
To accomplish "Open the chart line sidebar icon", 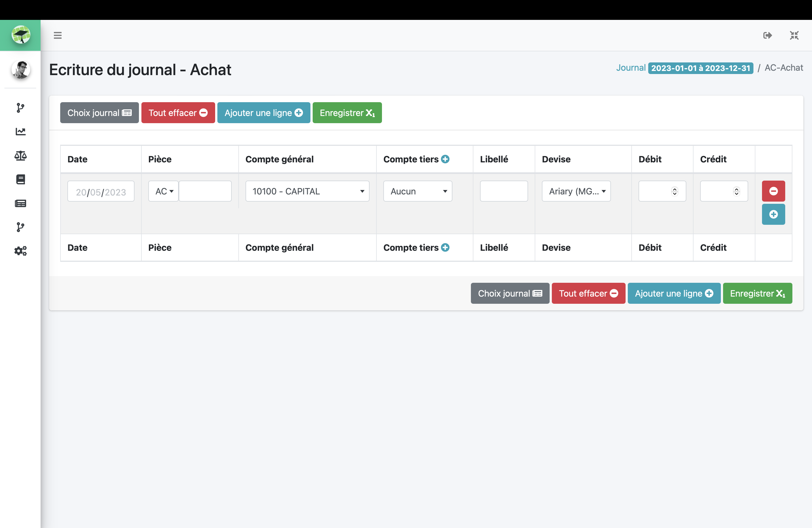I will tap(20, 132).
